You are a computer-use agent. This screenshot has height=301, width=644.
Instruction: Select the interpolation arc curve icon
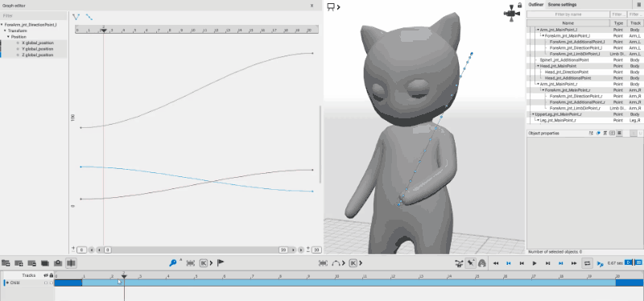(x=336, y=263)
